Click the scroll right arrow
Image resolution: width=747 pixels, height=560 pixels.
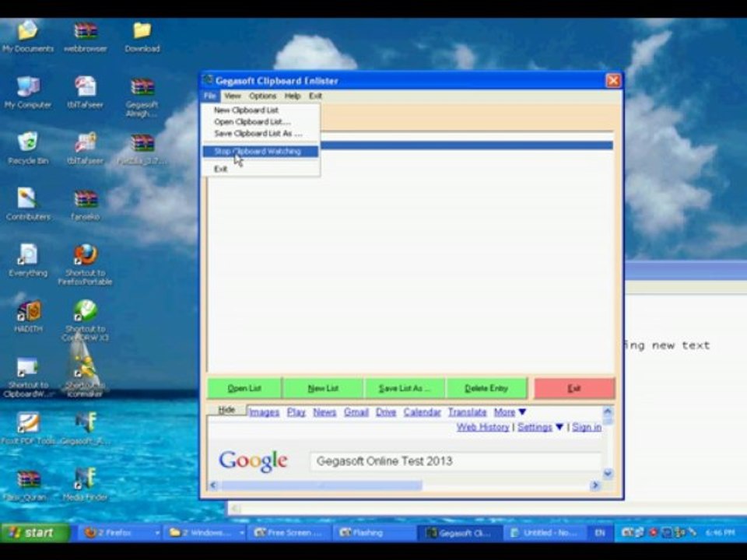pyautogui.click(x=595, y=485)
